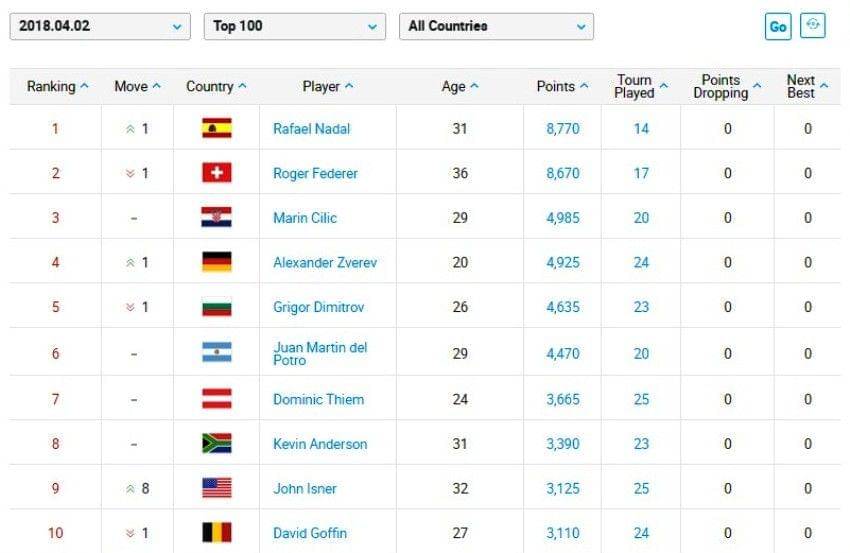Click Nadal's 8,770 points link

(x=562, y=129)
